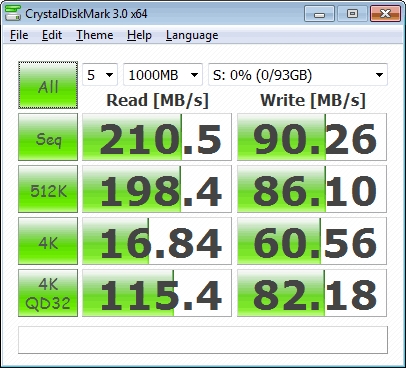Open the test count dropdown showing 5
This screenshot has height=368, width=406.
tap(100, 75)
